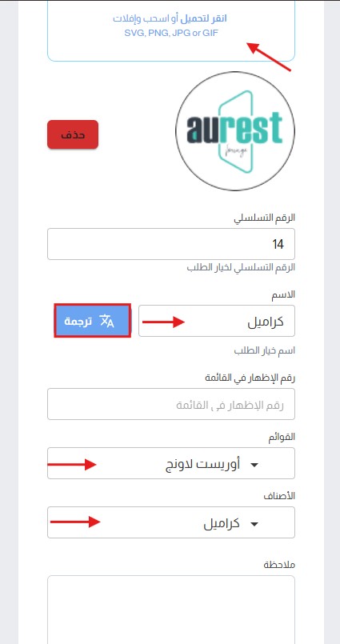Click the SVG, PNG, JPG or GIF text
Image resolution: width=340 pixels, height=644 pixels.
[x=171, y=34]
